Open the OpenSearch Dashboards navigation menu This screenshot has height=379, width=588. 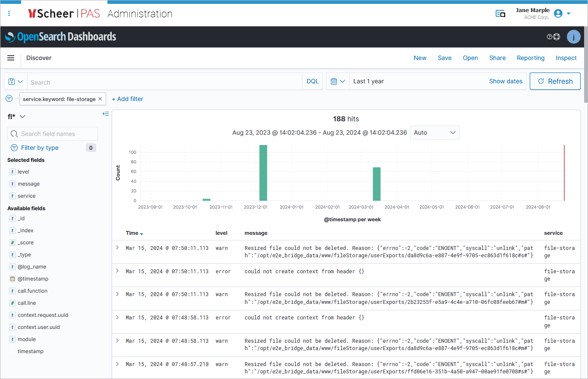coord(11,58)
